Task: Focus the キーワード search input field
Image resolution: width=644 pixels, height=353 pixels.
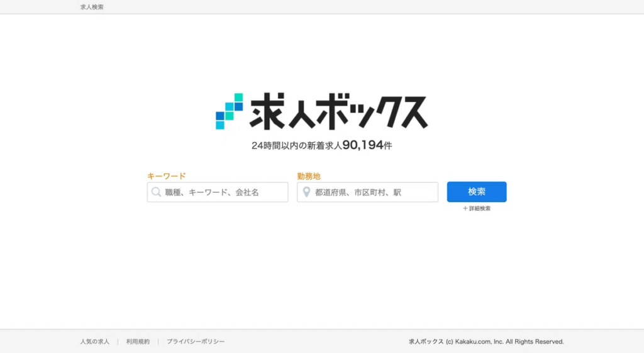Action: tap(218, 192)
